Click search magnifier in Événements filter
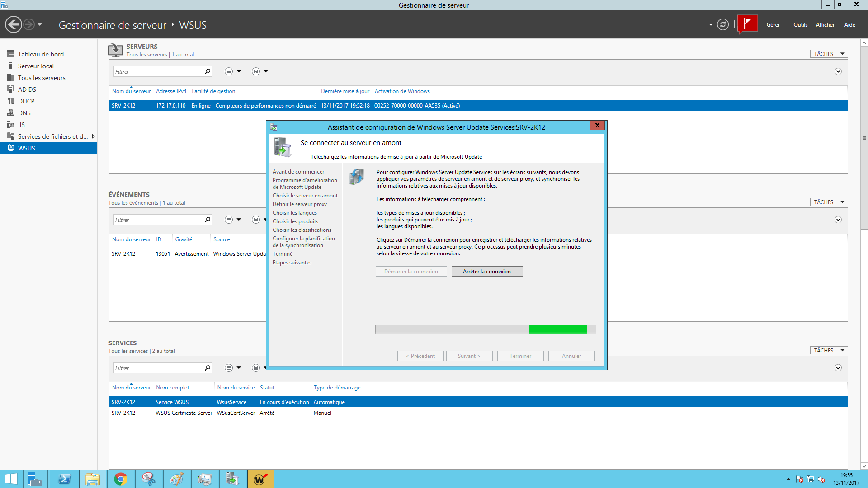 [208, 220]
